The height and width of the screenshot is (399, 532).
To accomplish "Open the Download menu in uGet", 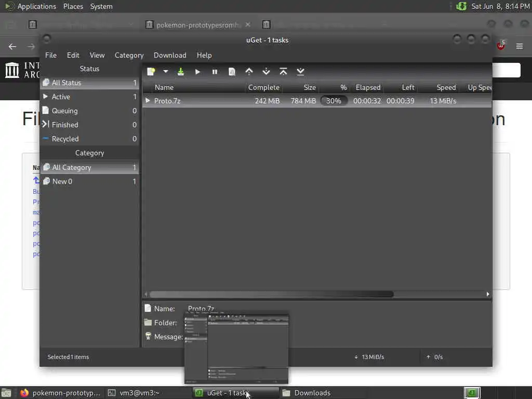I will click(170, 55).
